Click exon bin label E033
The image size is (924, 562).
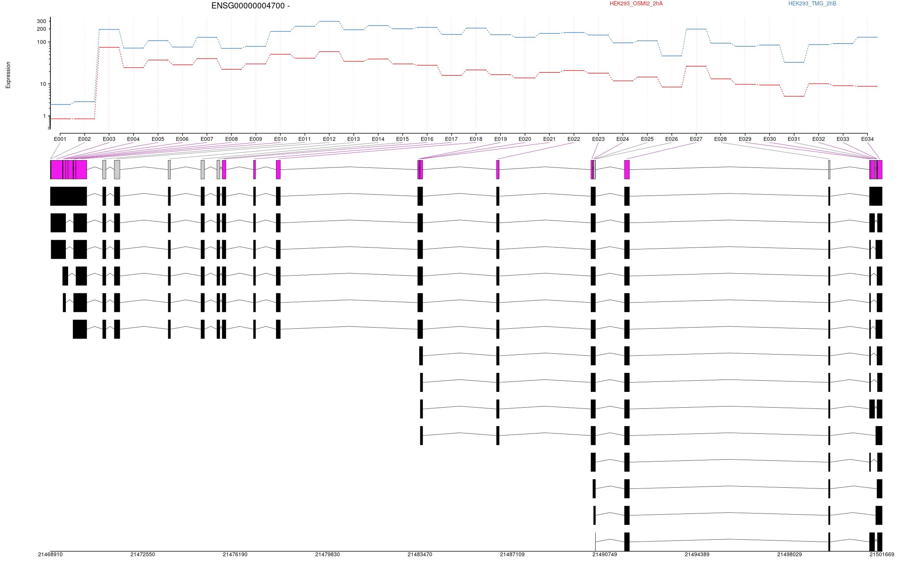[843, 139]
